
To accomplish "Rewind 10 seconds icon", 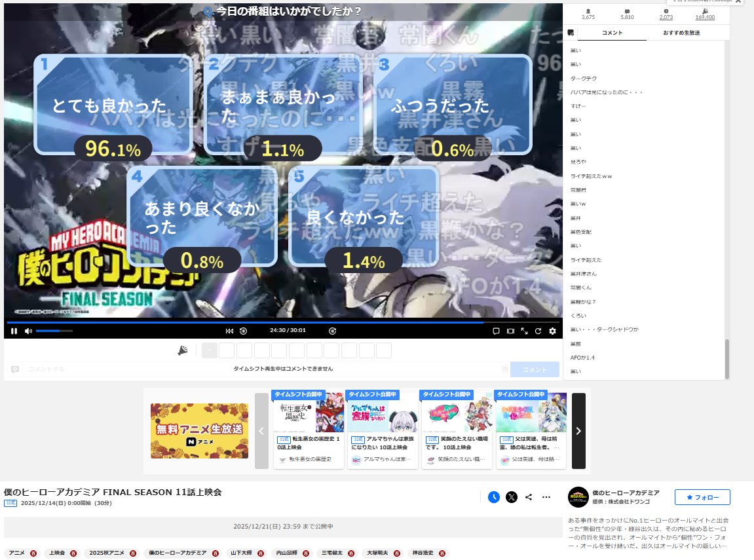I will [x=243, y=331].
